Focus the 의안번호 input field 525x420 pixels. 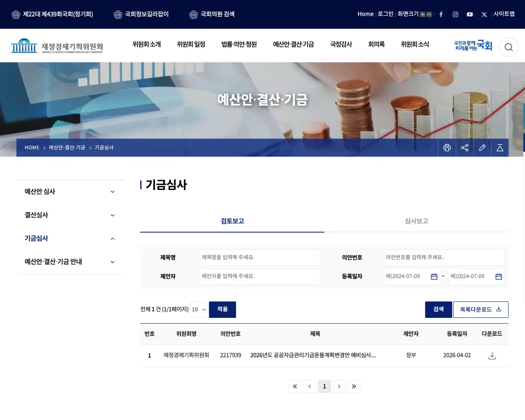pos(444,258)
